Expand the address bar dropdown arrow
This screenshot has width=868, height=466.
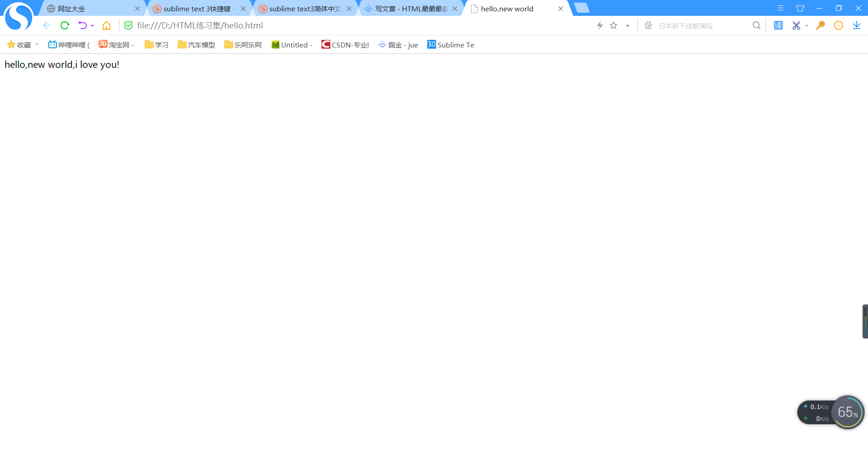click(627, 26)
